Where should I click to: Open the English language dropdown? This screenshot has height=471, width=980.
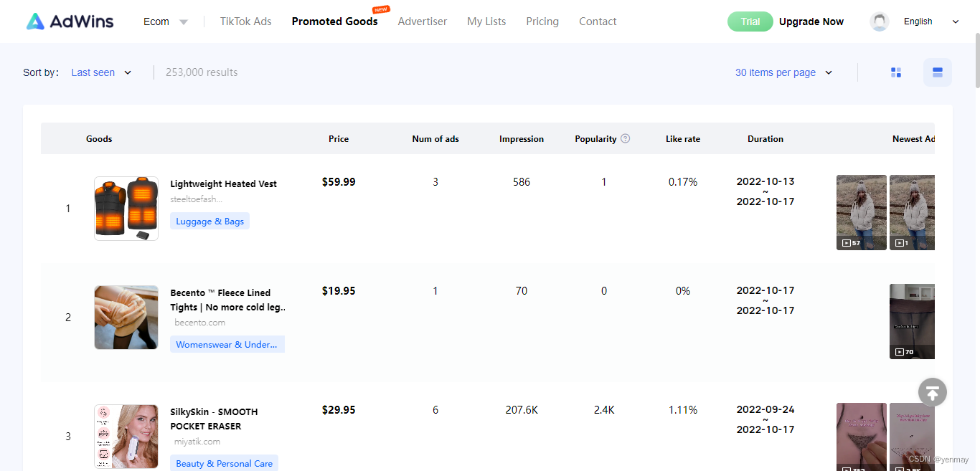pos(931,22)
